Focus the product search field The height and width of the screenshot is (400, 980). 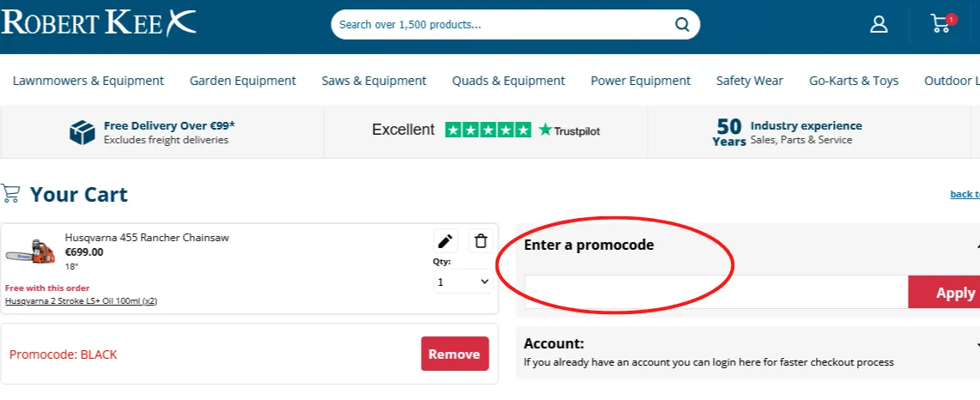502,25
